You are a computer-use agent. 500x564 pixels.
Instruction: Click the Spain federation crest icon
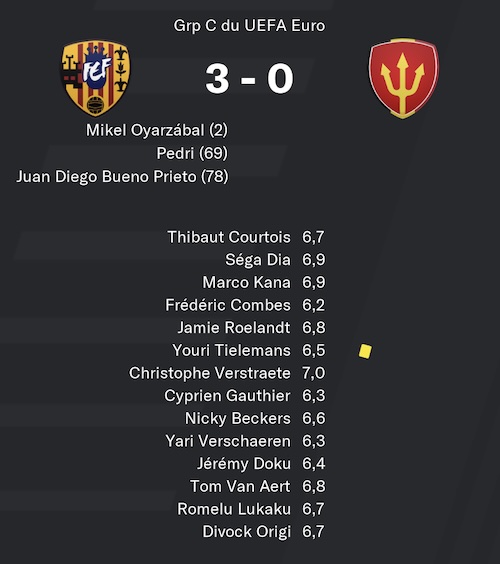(96, 77)
